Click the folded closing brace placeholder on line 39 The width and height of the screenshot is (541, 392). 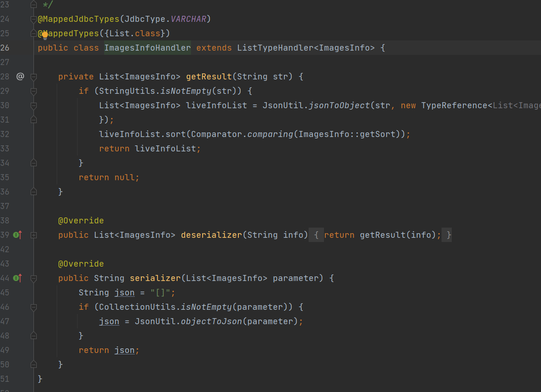(448, 235)
